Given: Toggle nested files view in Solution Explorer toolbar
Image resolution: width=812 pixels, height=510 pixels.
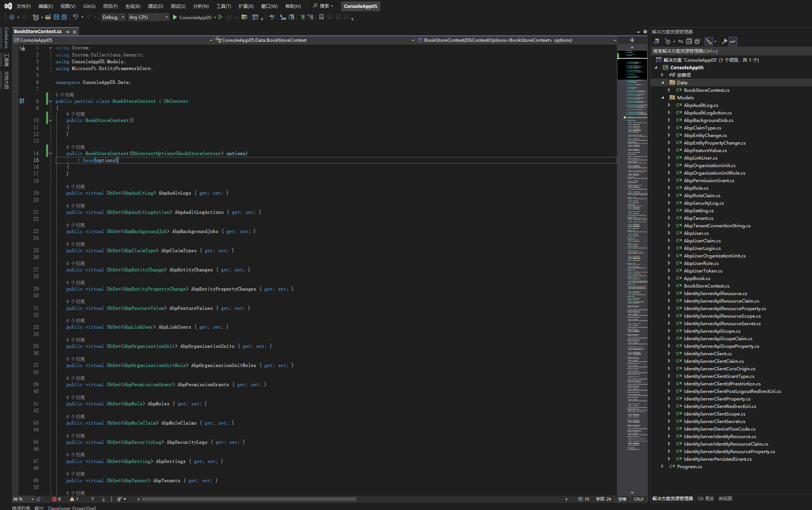Looking at the screenshot, I should [709, 41].
